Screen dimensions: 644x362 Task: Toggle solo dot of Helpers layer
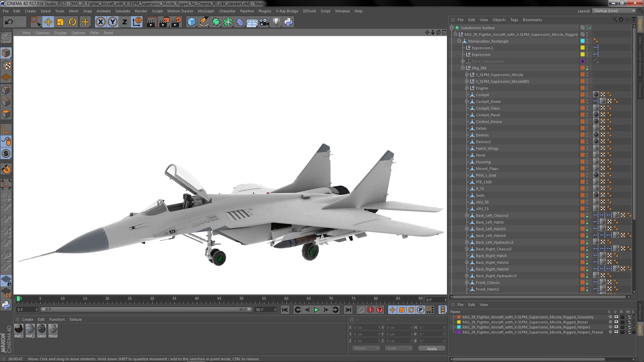pyautogui.click(x=610, y=327)
